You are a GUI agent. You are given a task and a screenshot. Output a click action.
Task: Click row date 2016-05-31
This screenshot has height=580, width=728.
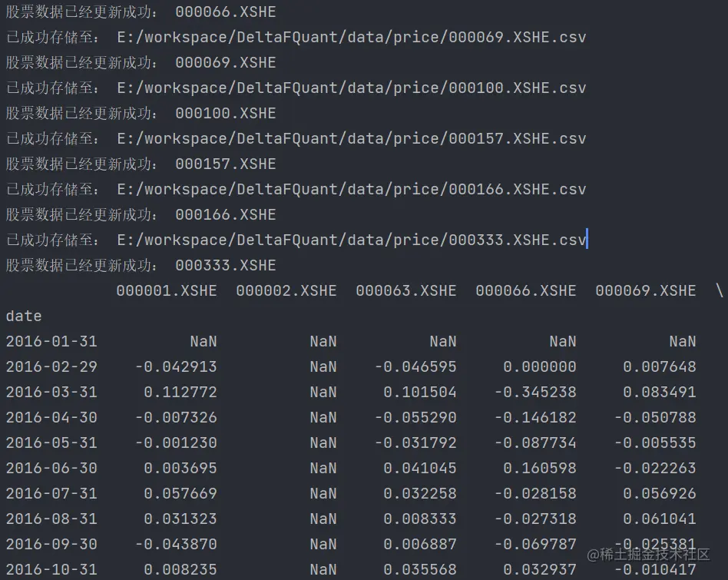pyautogui.click(x=51, y=442)
